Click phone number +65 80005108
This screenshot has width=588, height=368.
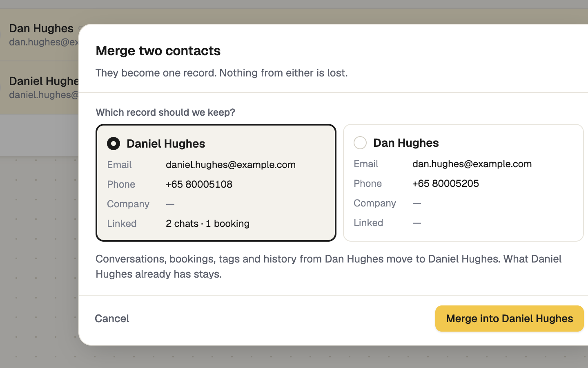coord(199,184)
